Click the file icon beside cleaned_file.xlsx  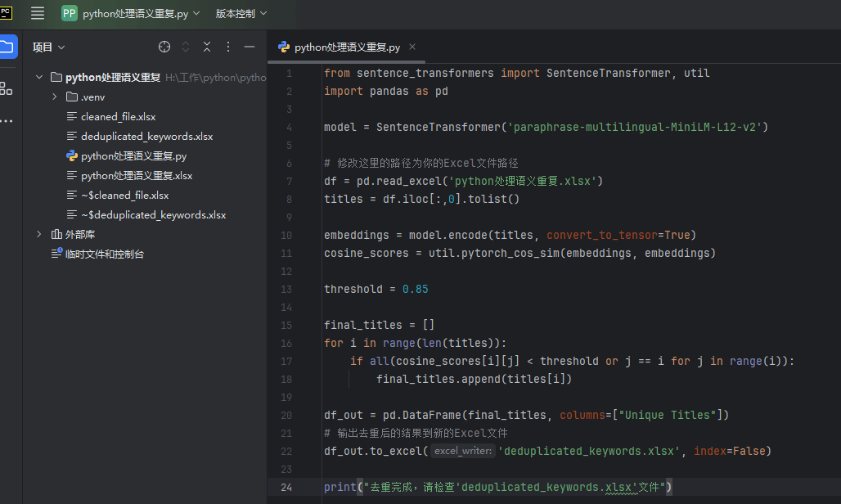pos(72,116)
